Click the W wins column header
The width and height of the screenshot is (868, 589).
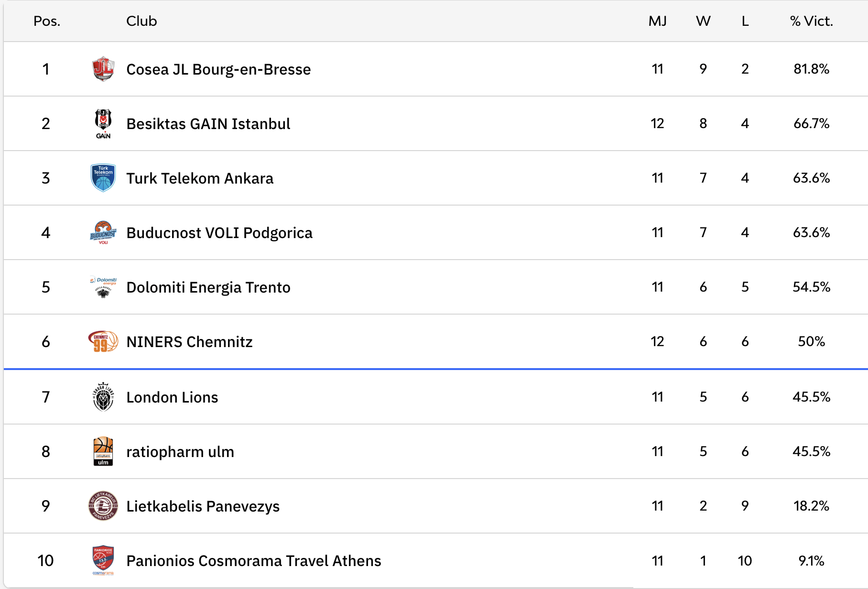click(703, 21)
